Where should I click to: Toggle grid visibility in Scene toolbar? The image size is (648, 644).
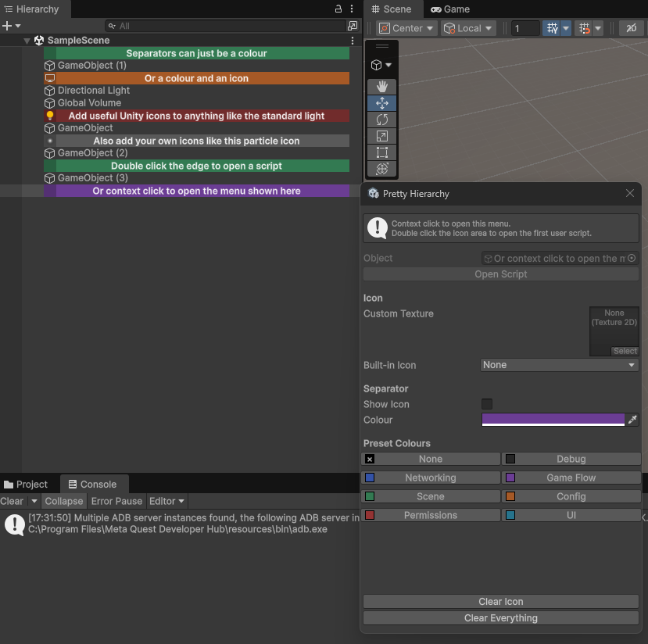tap(551, 28)
